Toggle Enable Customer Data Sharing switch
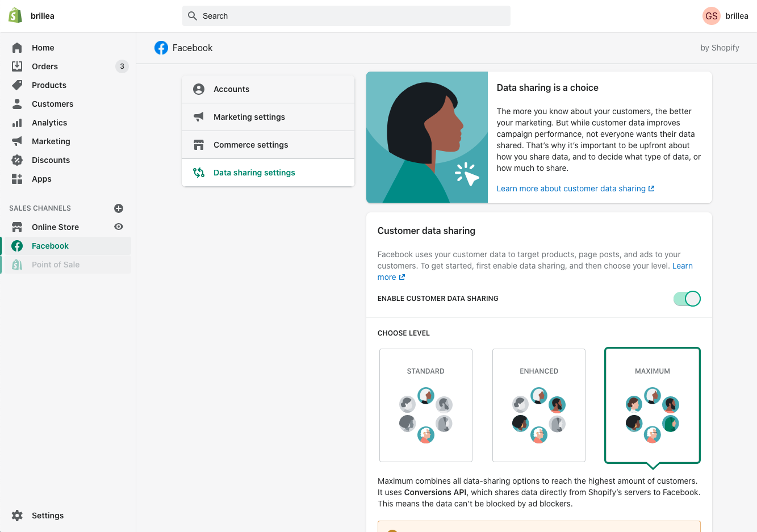The image size is (757, 532). [687, 299]
